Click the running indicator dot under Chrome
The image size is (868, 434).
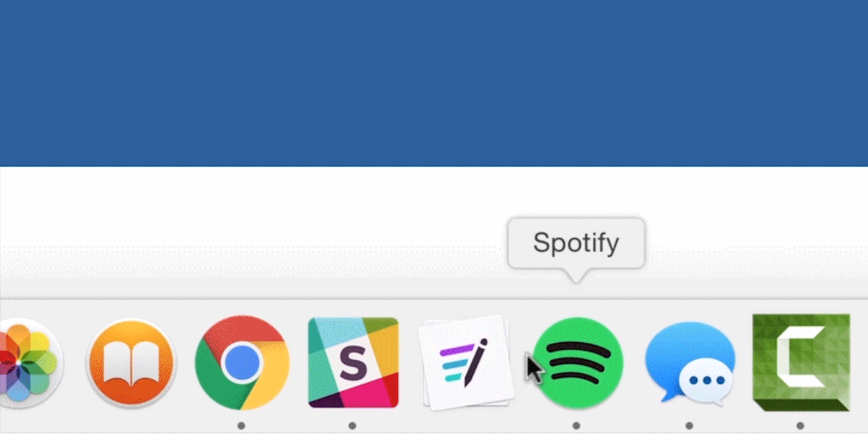(x=241, y=425)
